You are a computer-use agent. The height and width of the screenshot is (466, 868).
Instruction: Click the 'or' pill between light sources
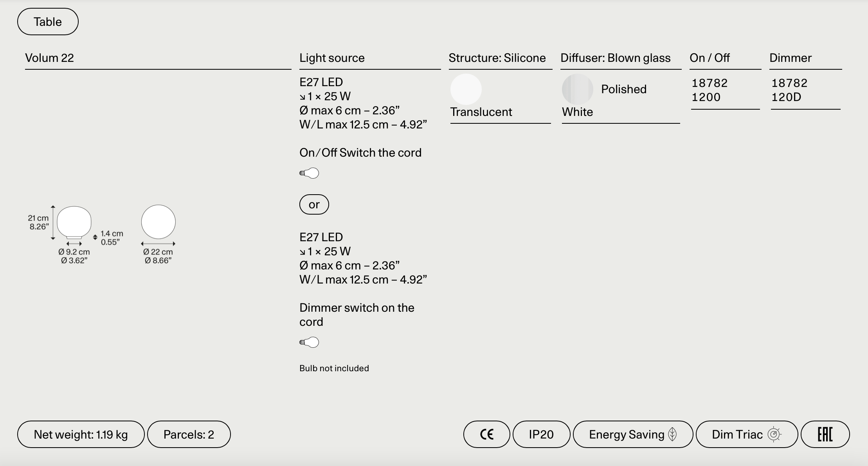pyautogui.click(x=314, y=204)
